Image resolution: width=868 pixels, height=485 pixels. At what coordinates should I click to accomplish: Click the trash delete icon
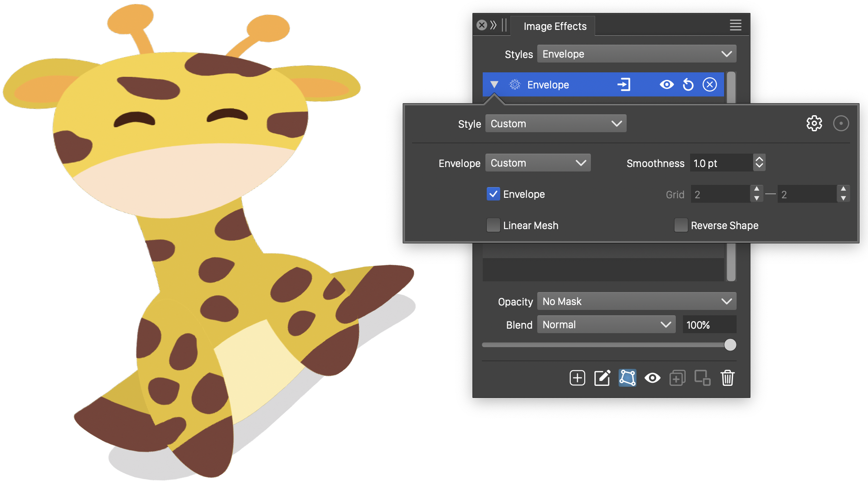point(727,378)
